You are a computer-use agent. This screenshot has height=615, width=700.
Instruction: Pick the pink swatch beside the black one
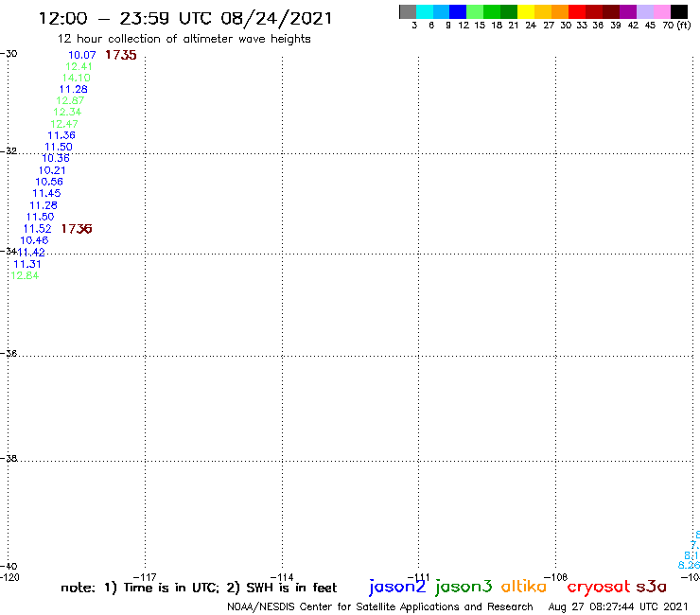pos(662,11)
